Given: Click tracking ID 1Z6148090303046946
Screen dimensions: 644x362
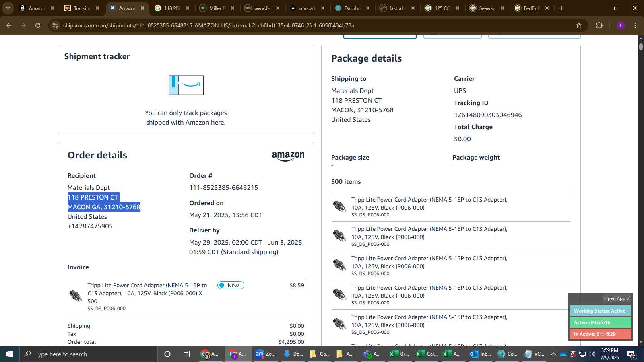Looking at the screenshot, I should 488,115.
